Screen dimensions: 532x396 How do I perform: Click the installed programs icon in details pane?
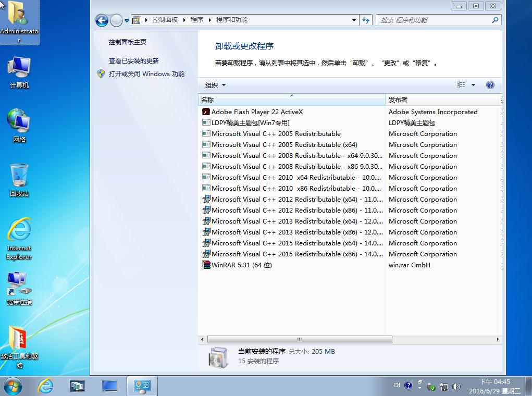pos(218,357)
